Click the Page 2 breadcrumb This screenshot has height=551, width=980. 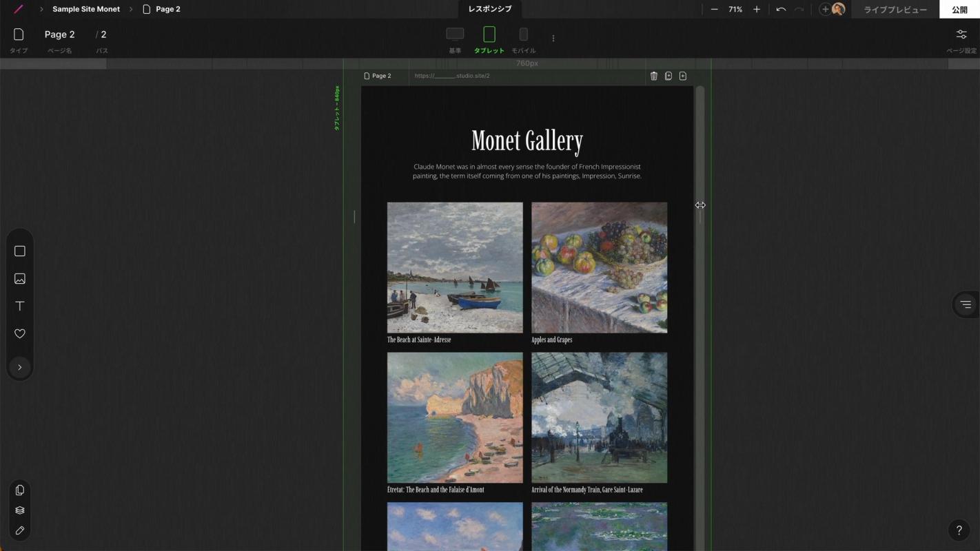click(x=161, y=9)
